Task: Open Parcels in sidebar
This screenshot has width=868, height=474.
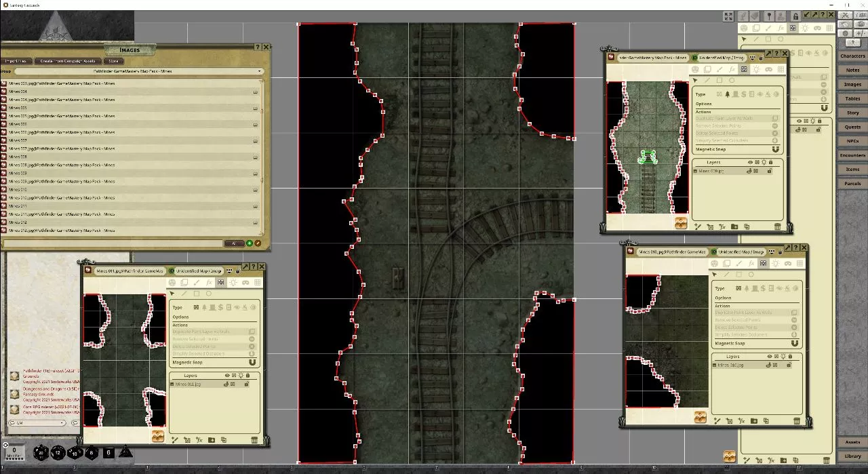Action: 852,183
